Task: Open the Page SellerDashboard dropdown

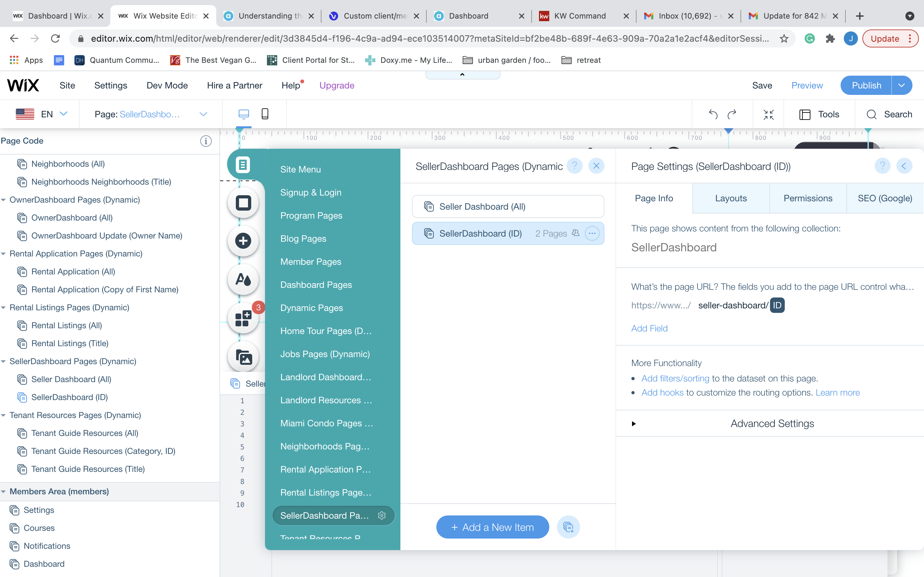Action: click(203, 114)
